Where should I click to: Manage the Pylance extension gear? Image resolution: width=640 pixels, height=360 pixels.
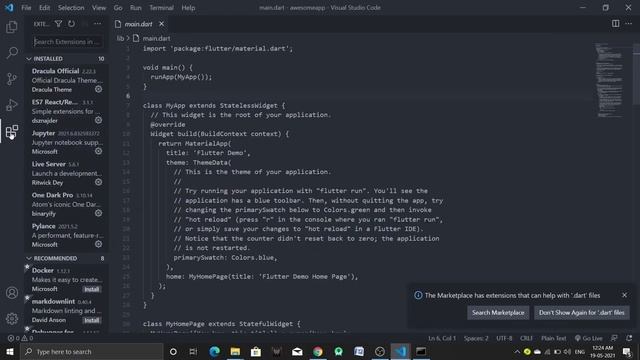[x=98, y=244]
